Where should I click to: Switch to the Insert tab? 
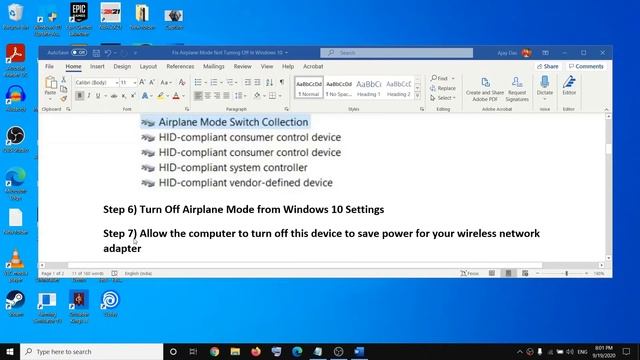pyautogui.click(x=97, y=67)
